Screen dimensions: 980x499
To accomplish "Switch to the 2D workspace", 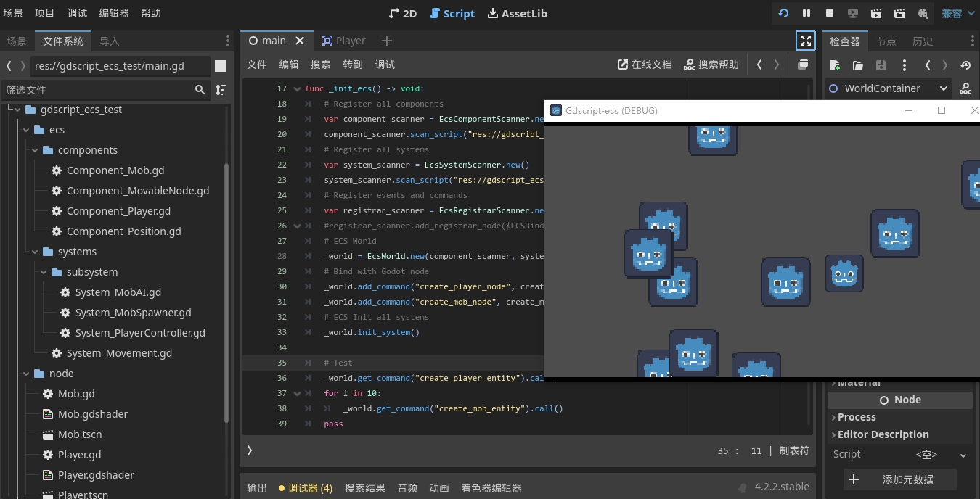I will click(x=403, y=13).
